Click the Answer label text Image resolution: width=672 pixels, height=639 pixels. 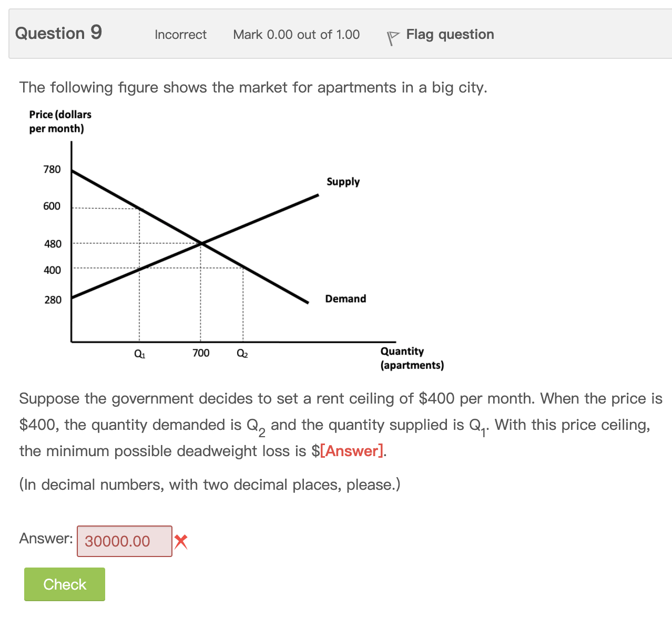tap(46, 538)
